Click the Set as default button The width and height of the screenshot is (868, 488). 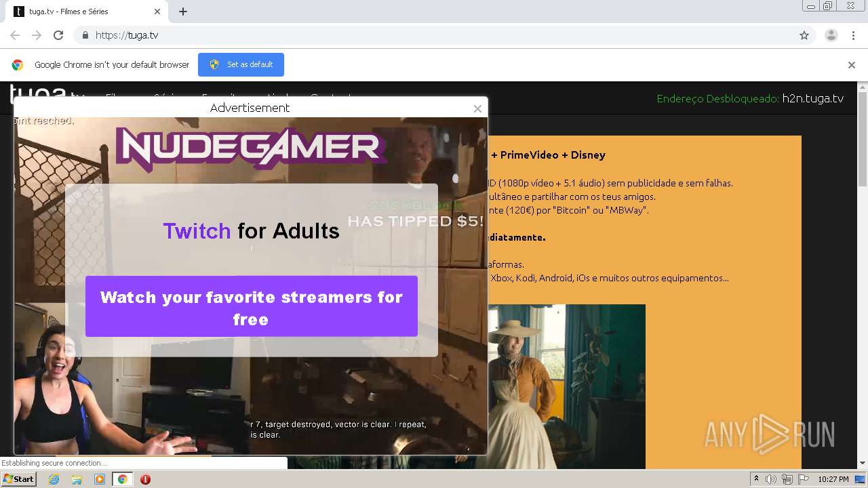(x=241, y=64)
